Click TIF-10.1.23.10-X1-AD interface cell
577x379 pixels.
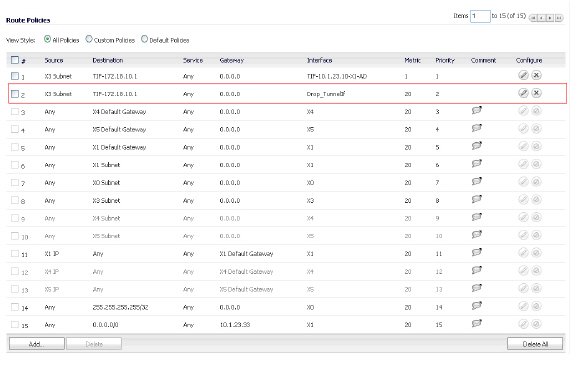337,77
